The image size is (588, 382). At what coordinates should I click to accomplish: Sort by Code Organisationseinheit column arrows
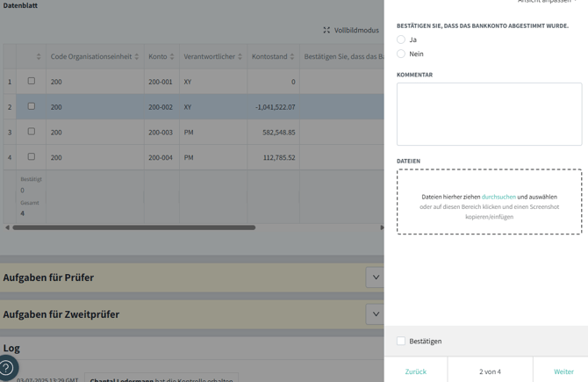pos(137,57)
